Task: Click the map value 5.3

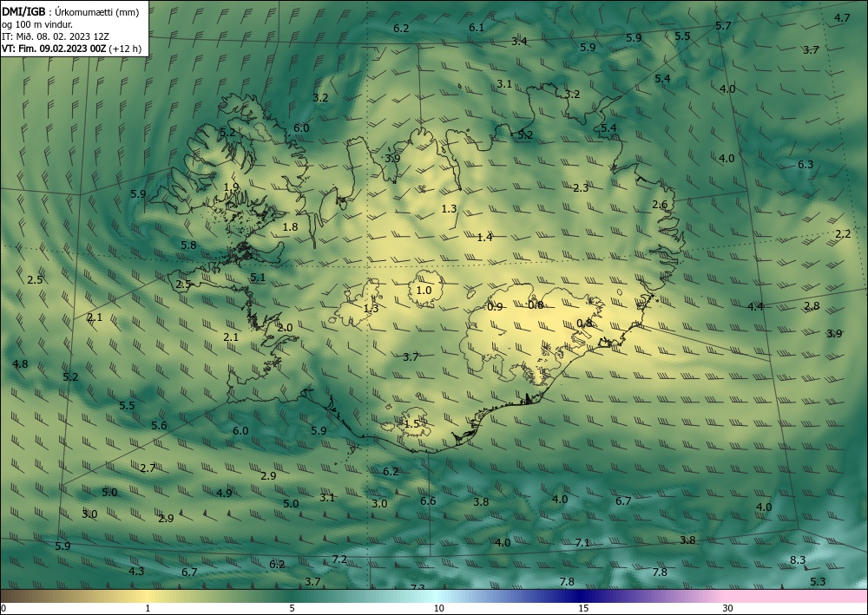Action: [818, 581]
